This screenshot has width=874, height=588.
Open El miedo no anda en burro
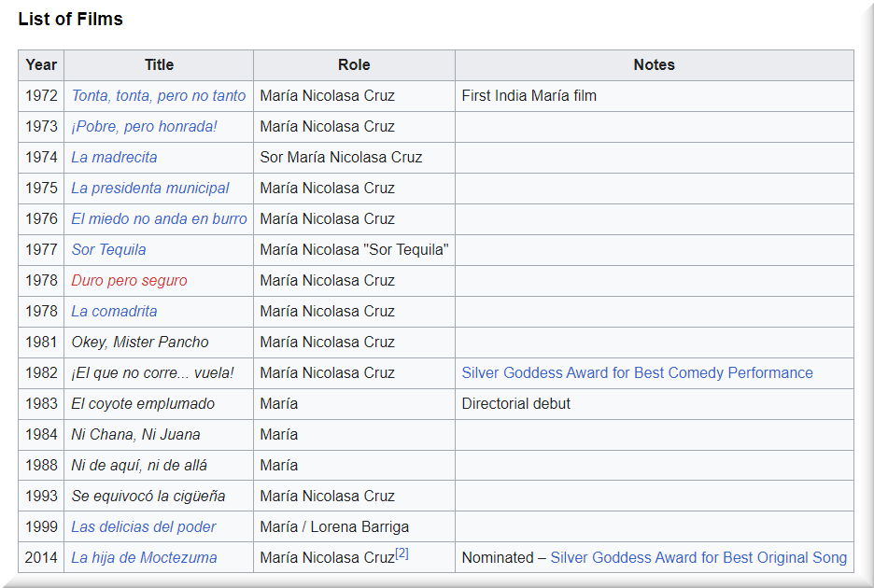point(159,219)
